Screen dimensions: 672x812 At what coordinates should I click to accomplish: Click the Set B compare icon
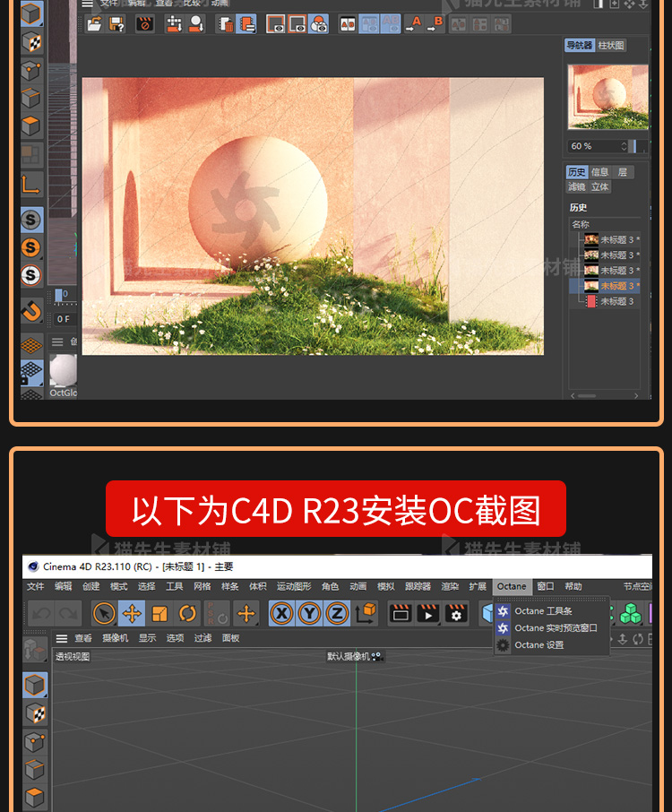pos(435,24)
